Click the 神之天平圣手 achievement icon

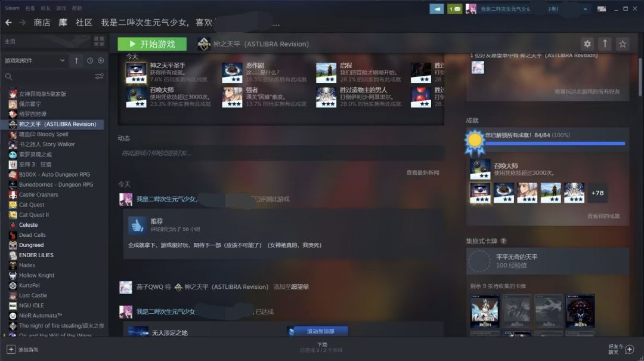click(x=136, y=73)
